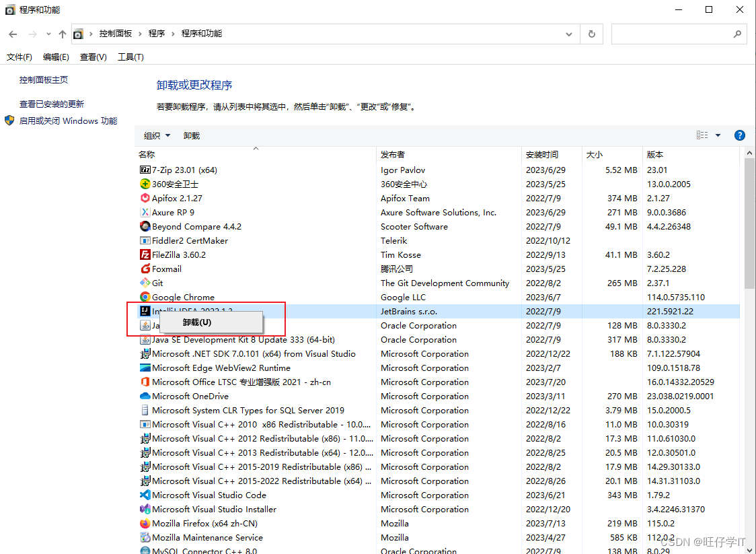Image resolution: width=756 pixels, height=554 pixels.
Task: Sort by the 版本 column header
Action: pyautogui.click(x=691, y=154)
